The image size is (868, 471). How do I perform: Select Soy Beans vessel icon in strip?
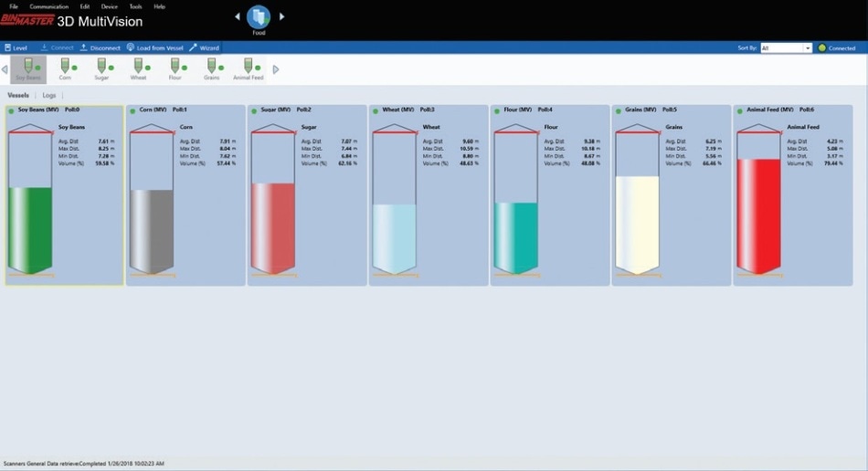(x=28, y=69)
